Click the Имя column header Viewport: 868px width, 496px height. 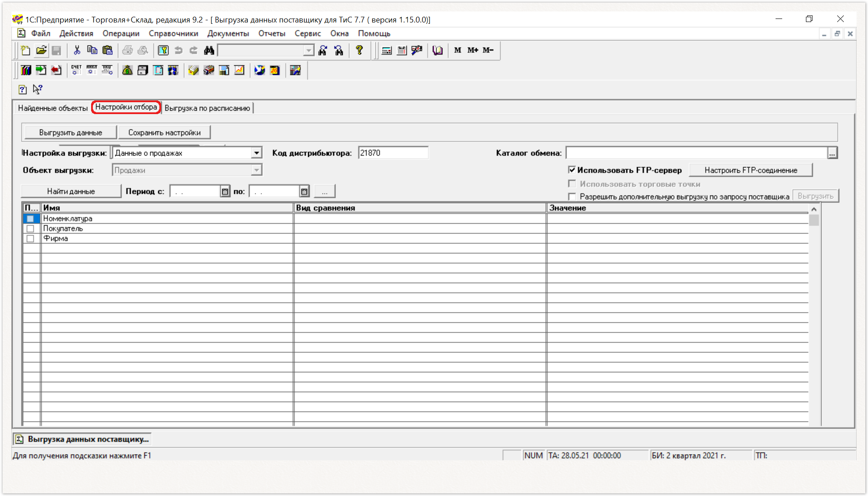coord(167,208)
